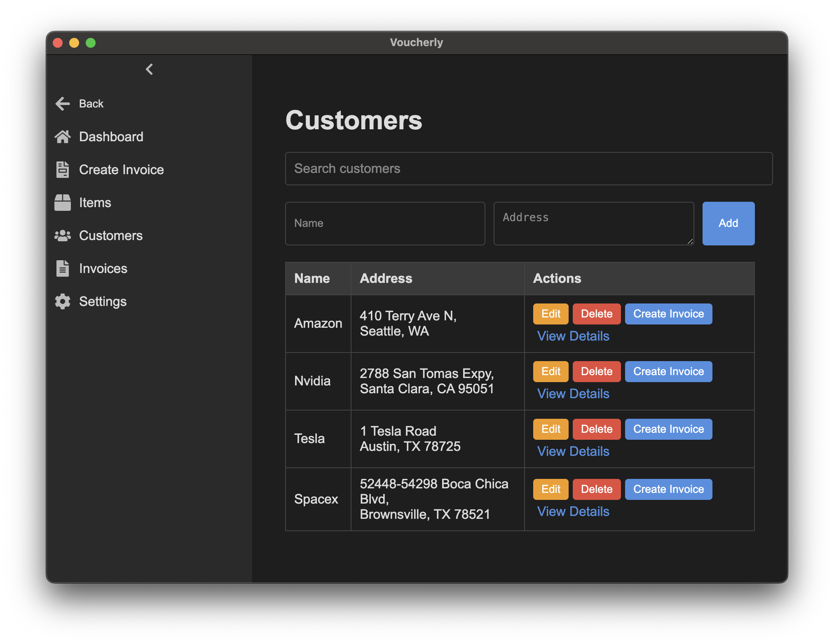834x644 pixels.
Task: Click into the Address text area
Action: coord(594,224)
